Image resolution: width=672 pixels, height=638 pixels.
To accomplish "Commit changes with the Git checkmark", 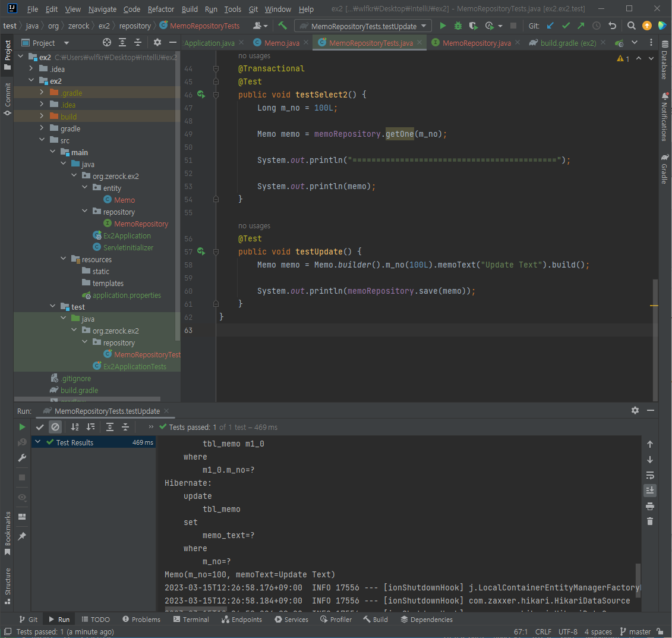I will pyautogui.click(x=566, y=26).
